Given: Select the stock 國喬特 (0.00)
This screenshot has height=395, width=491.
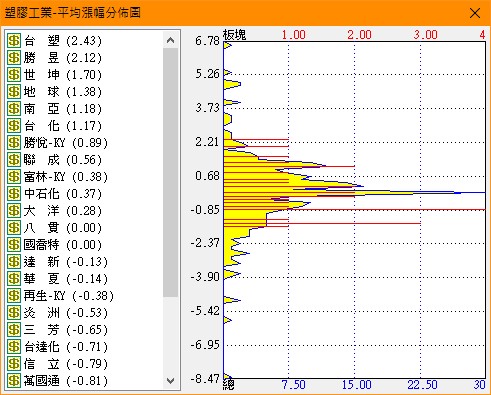Looking at the screenshot, I should click(63, 245).
